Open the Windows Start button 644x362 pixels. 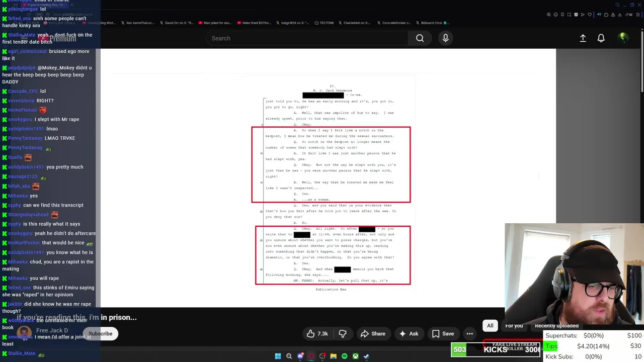(278, 356)
